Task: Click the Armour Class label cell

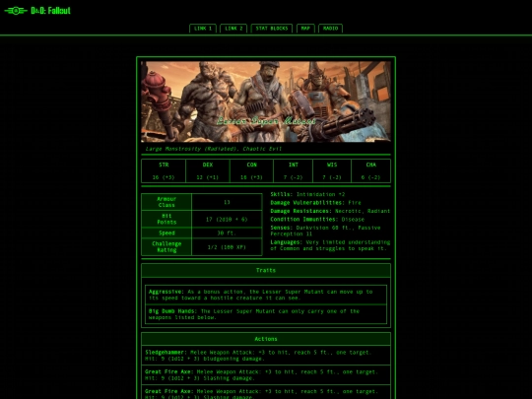Action: (166, 202)
